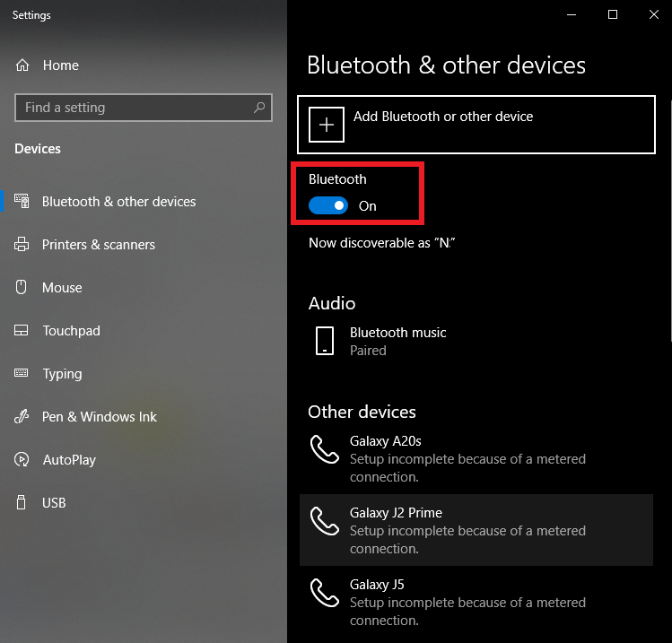Turn off the Bluetooth toggle switch
This screenshot has width=672, height=643.
click(x=328, y=205)
